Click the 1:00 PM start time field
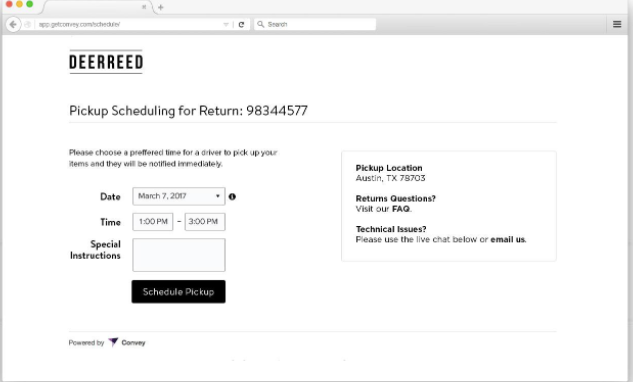The image size is (633, 382). [153, 222]
